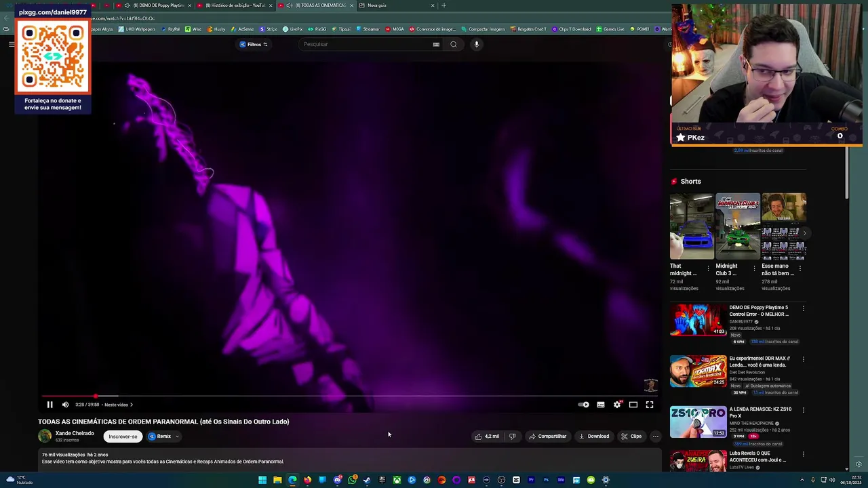Toggle the autoplay switch in player
Image resolution: width=868 pixels, height=488 pixels.
[x=584, y=405]
